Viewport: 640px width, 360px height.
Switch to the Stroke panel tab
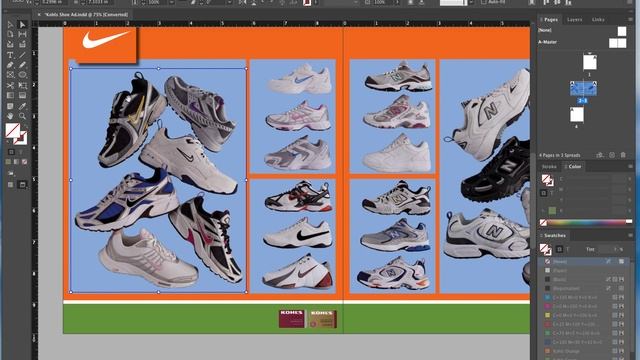click(549, 167)
